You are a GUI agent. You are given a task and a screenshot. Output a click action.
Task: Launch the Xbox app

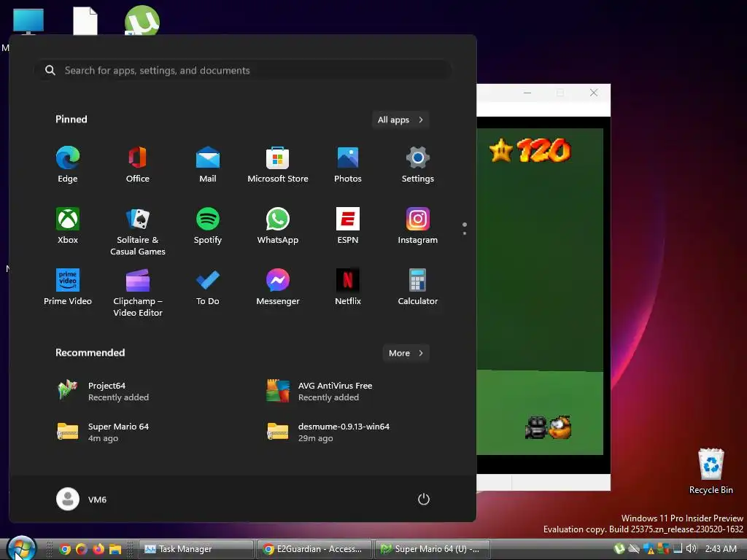pyautogui.click(x=68, y=226)
